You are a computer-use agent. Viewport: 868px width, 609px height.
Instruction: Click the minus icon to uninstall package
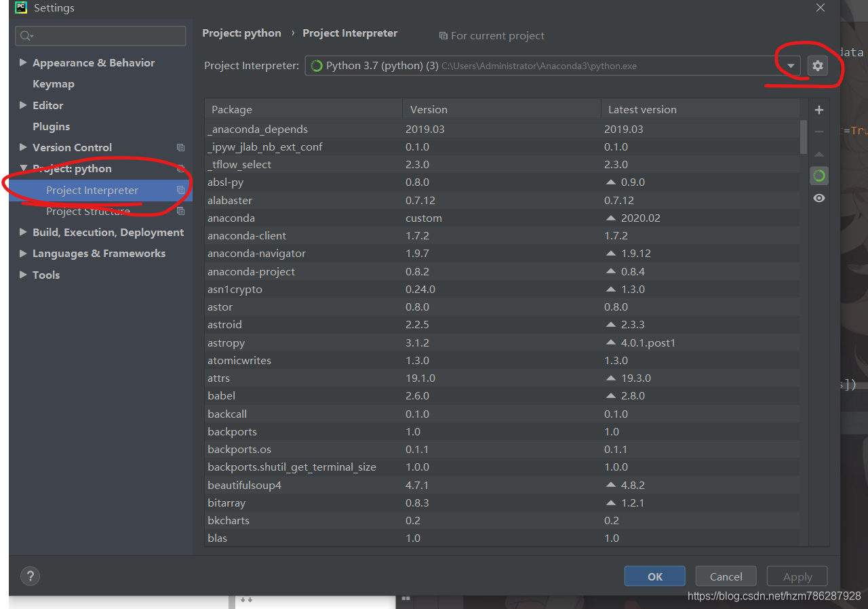pyautogui.click(x=819, y=132)
